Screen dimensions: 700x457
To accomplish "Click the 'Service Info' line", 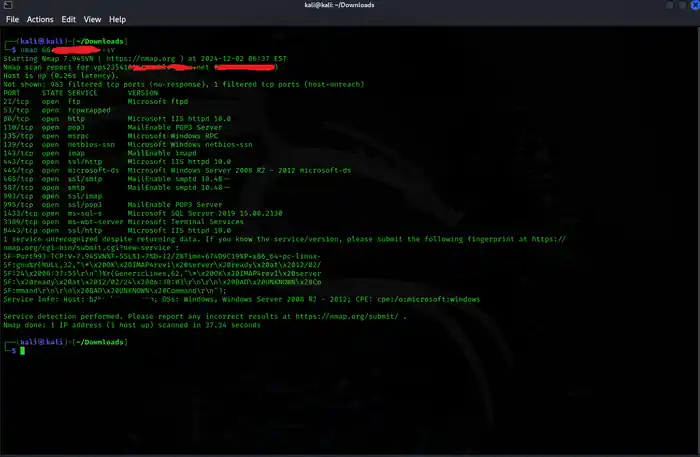I will click(x=242, y=299).
